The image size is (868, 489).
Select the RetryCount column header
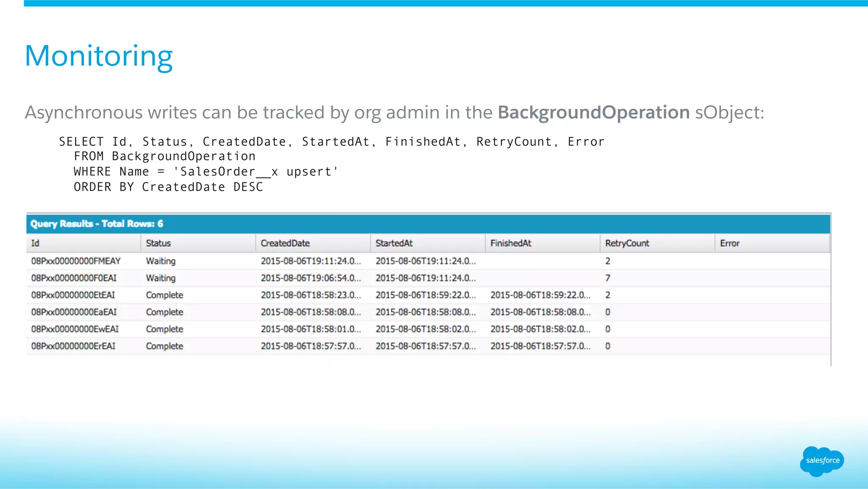(627, 243)
